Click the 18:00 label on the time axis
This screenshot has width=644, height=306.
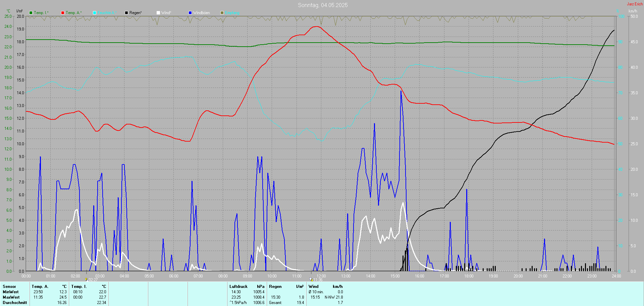[x=469, y=276]
